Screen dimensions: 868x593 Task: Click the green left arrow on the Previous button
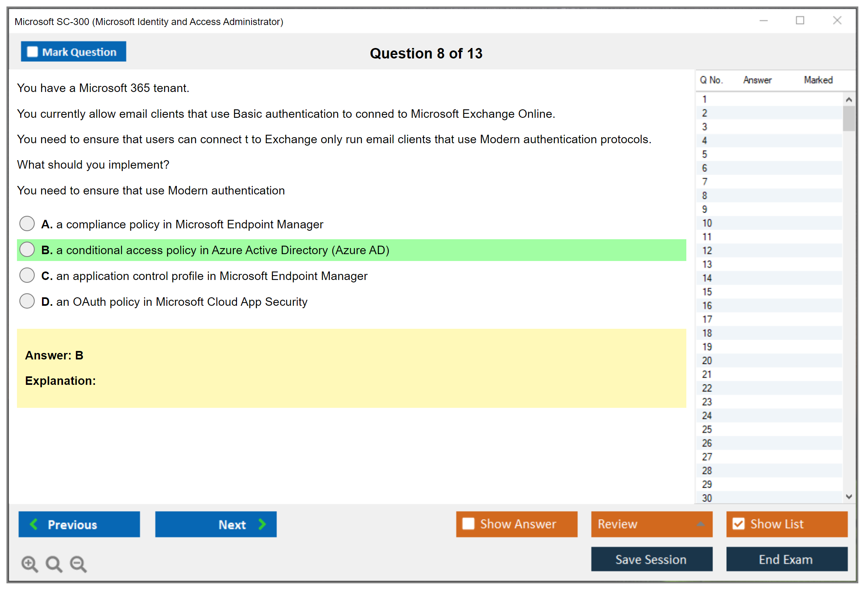click(34, 524)
